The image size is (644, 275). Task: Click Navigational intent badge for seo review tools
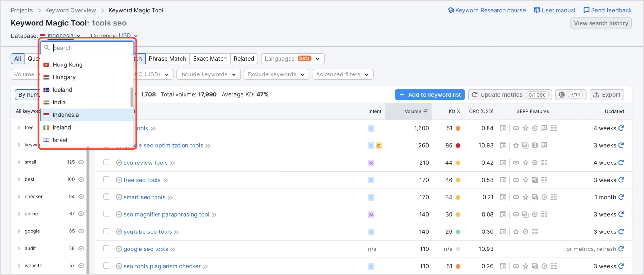pyautogui.click(x=371, y=163)
